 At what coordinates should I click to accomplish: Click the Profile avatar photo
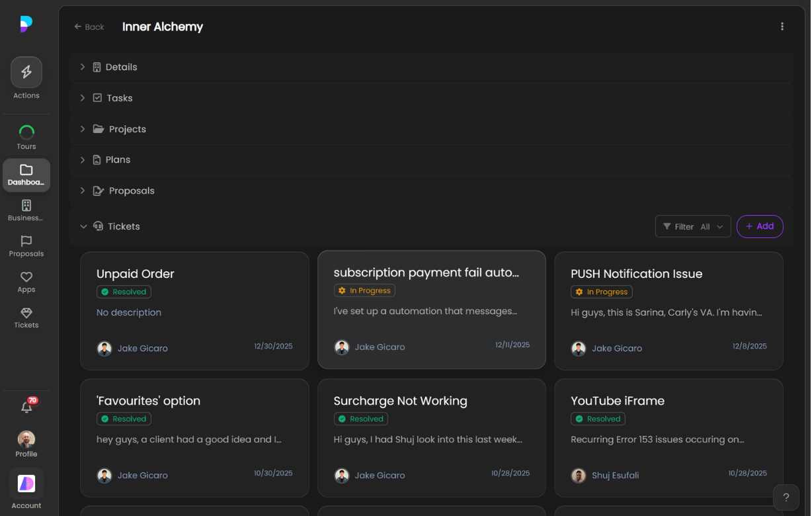tap(26, 439)
